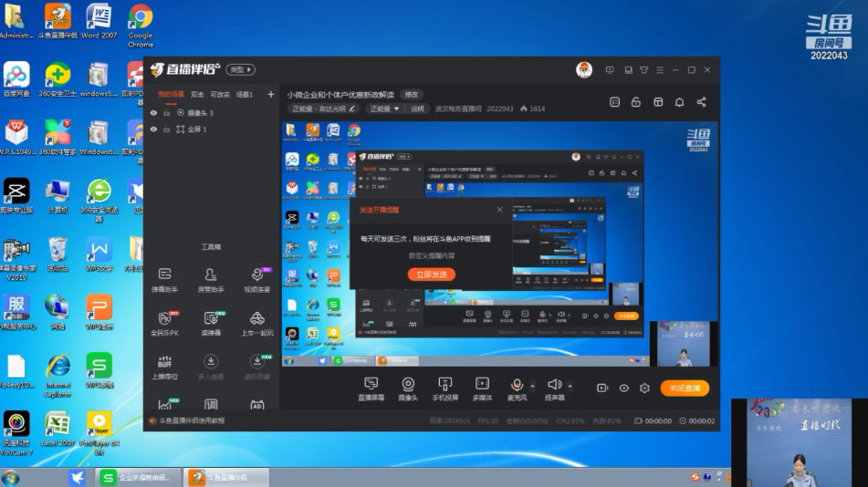This screenshot has width=868, height=487.
Task: Switch to 企业所得税申报 taskbar window
Action: 138,477
